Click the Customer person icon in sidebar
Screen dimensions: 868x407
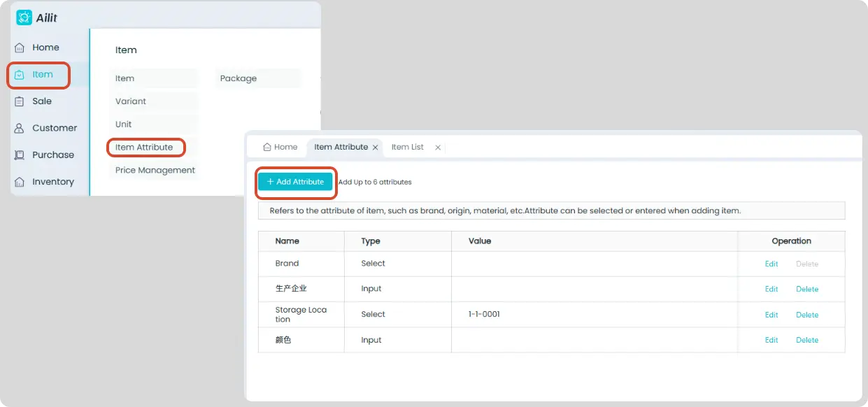coord(20,128)
